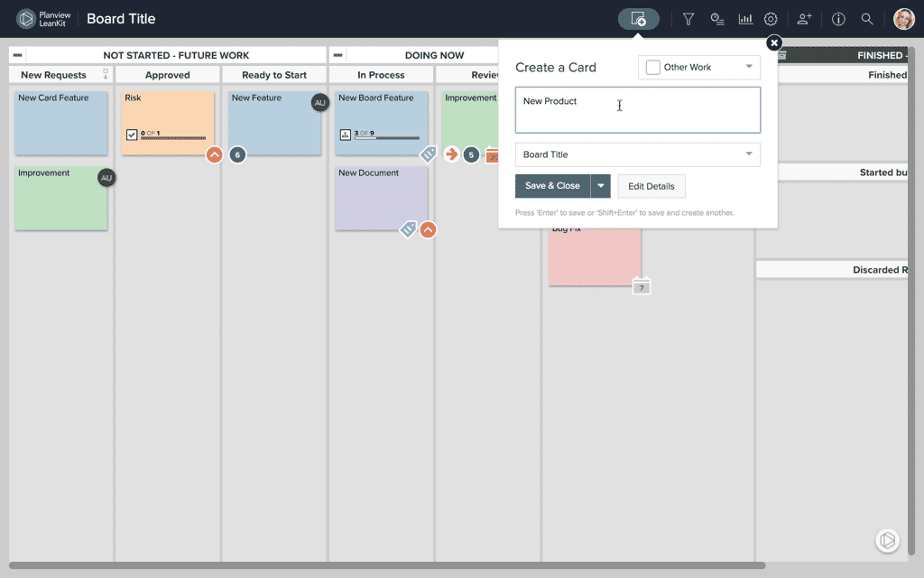This screenshot has height=578, width=924.
Task: Click the Other Work color swatch box
Action: 652,67
